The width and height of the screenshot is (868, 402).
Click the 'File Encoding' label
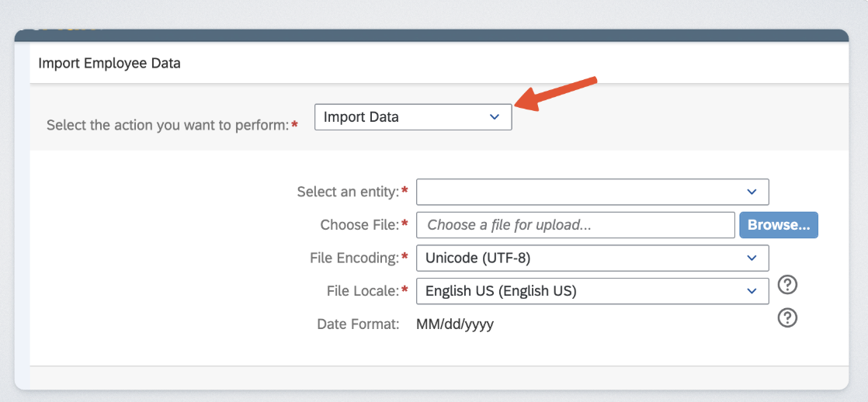click(358, 258)
